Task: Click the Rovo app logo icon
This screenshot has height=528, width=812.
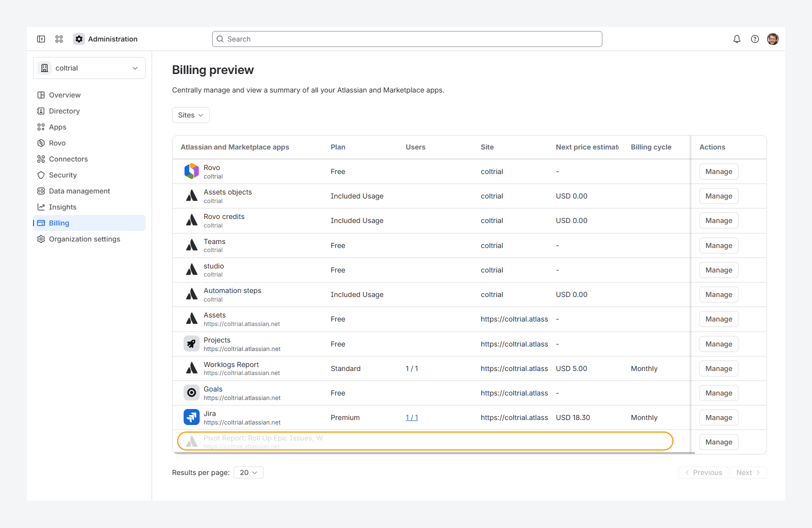Action: click(192, 171)
